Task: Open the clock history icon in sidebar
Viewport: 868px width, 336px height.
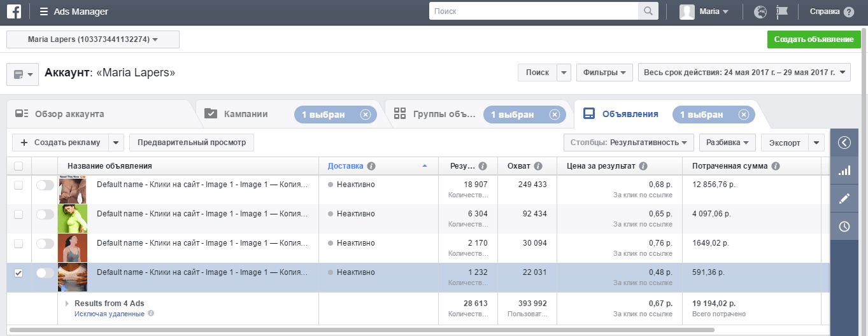Action: (844, 227)
